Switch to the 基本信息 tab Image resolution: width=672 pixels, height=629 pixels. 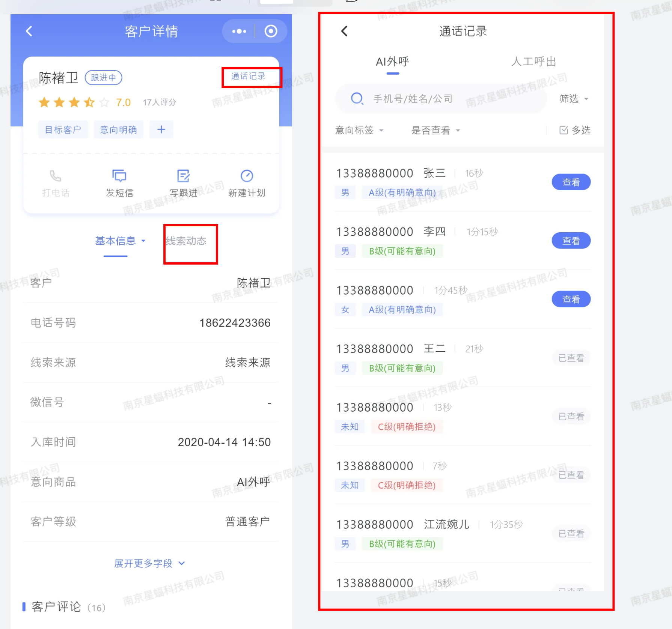pyautogui.click(x=116, y=241)
